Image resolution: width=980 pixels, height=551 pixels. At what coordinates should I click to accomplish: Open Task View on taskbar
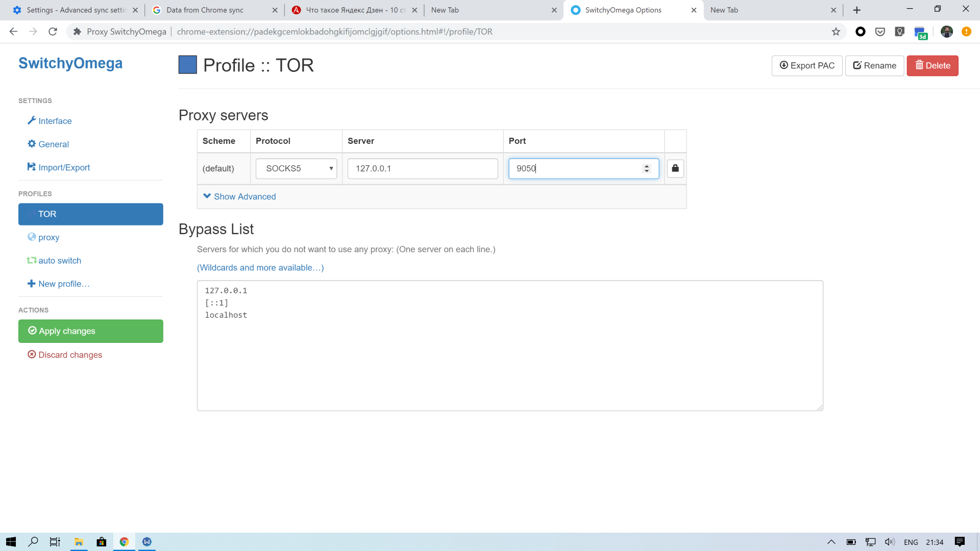[x=55, y=542]
